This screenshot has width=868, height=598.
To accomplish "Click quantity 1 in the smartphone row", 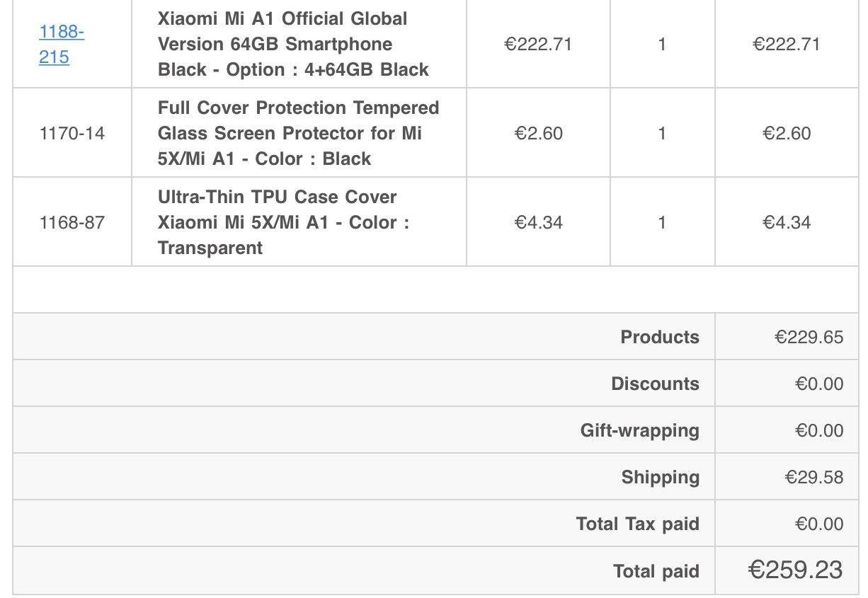I will tap(662, 44).
